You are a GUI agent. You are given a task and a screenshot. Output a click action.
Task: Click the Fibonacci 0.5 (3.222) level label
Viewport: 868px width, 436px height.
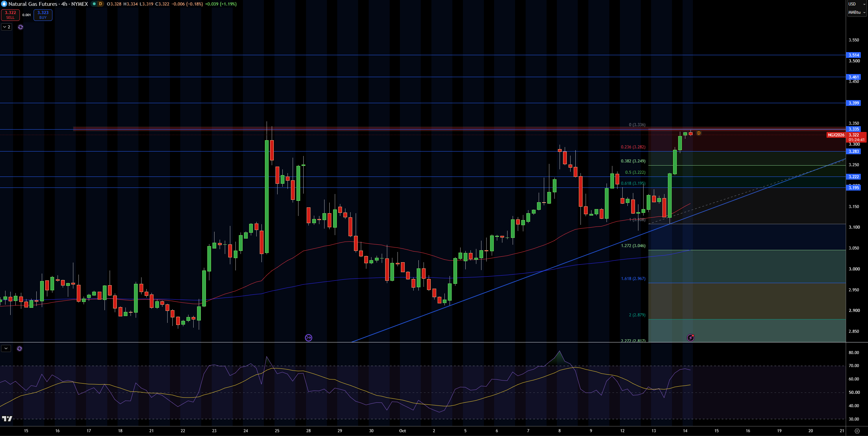coord(635,172)
